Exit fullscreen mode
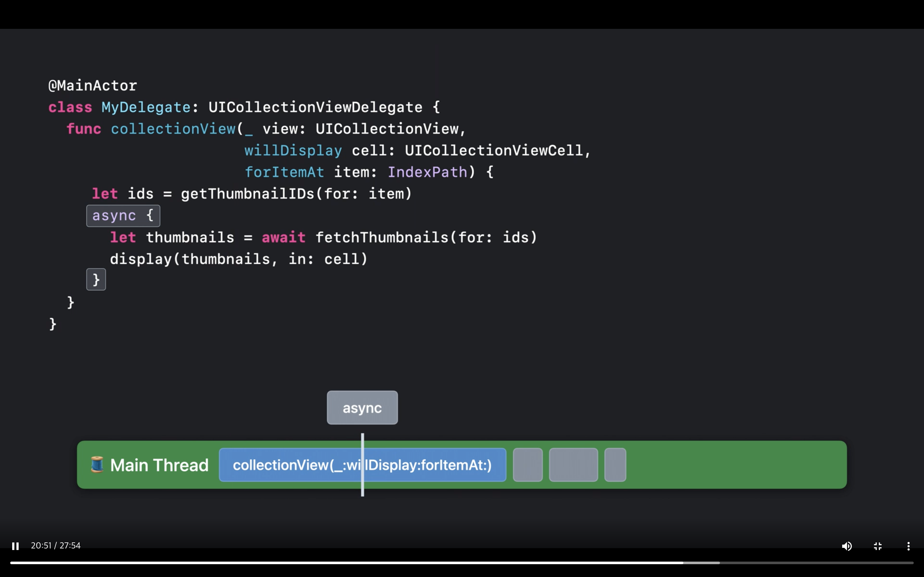924x577 pixels. pos(877,546)
